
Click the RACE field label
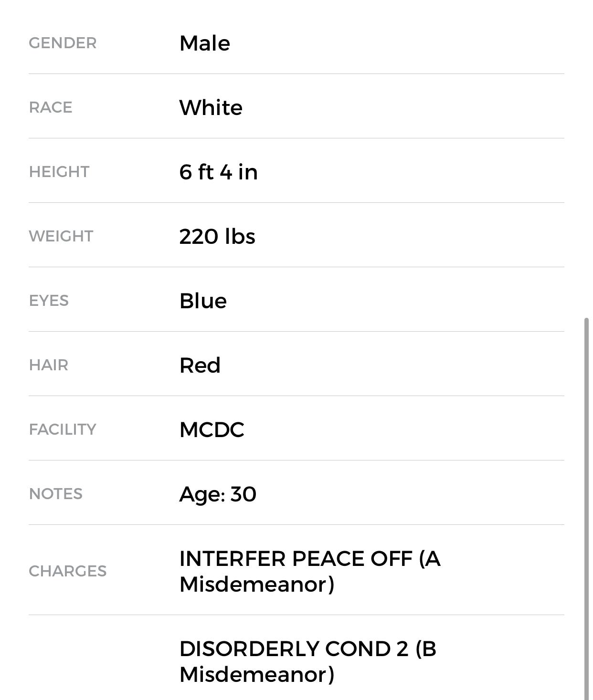pyautogui.click(x=51, y=107)
